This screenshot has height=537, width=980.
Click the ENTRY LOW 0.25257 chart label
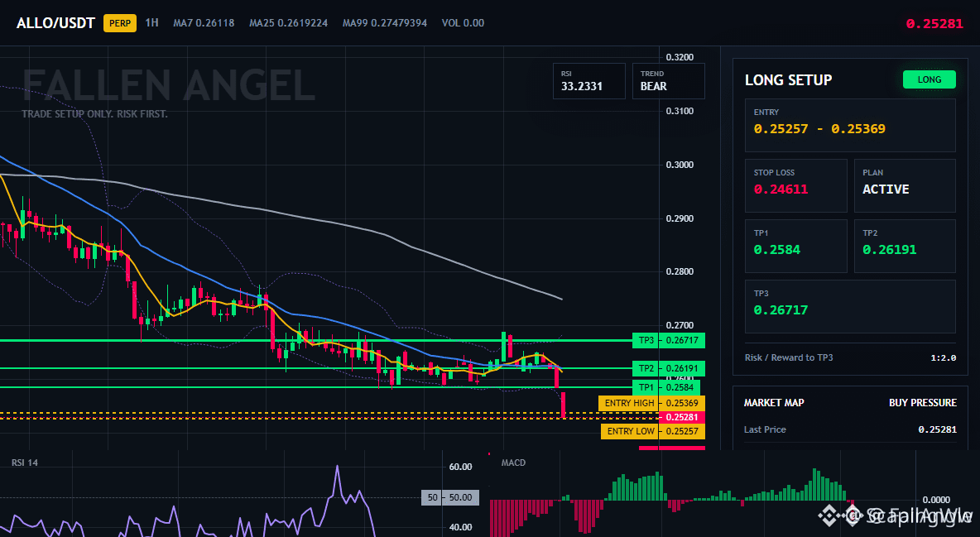[x=652, y=431]
